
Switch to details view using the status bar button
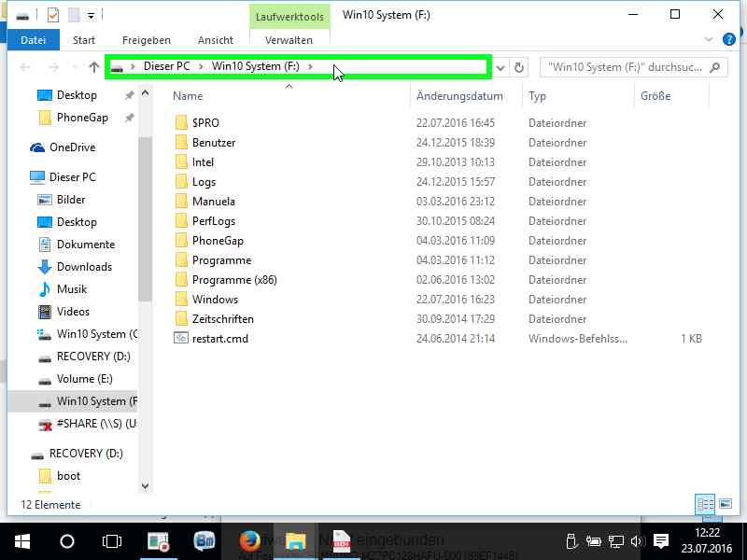(705, 504)
